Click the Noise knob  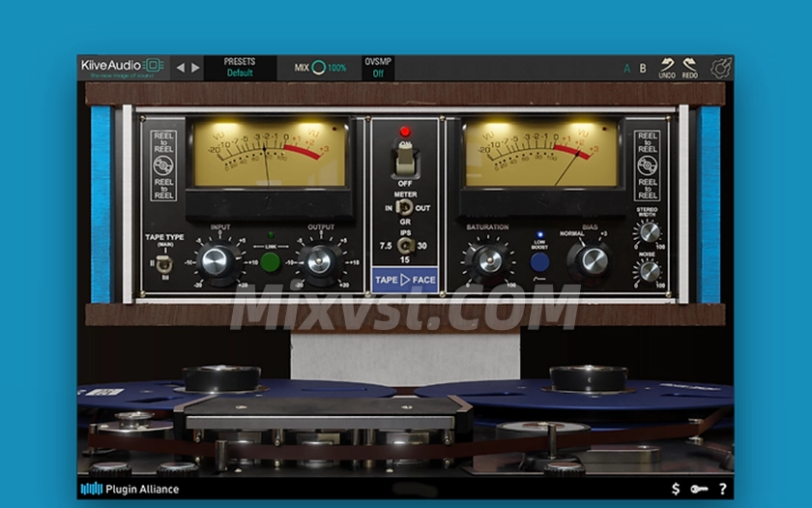(x=648, y=272)
